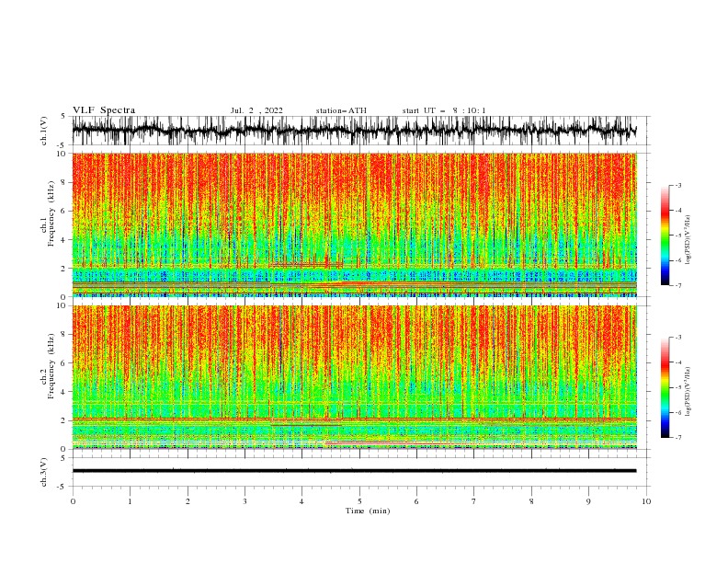Click the "ch.1(V)" axis label
The image size is (728, 563).
(x=44, y=131)
